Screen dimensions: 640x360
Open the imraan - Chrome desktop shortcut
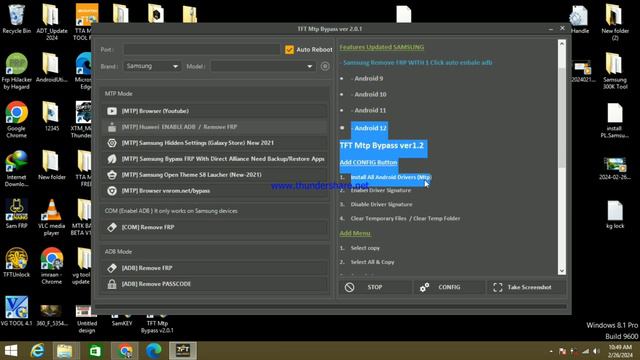51,266
